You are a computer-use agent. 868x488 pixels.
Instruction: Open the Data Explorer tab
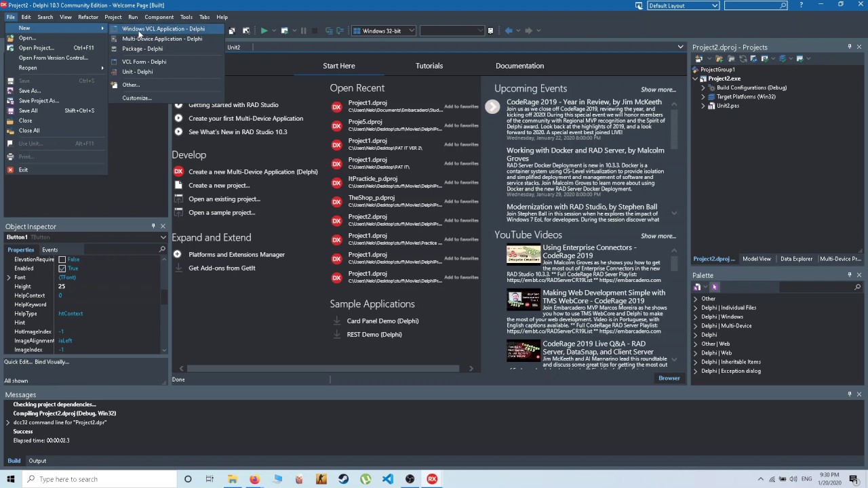(x=796, y=259)
